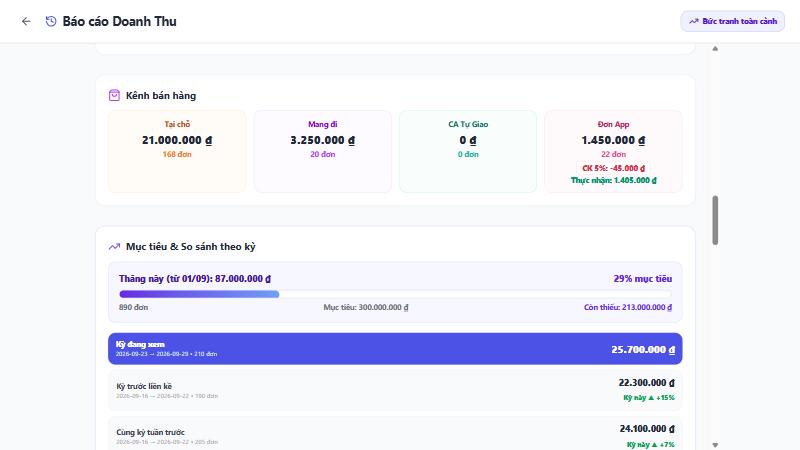
Task: Select the Kỳ đang xem period row
Action: click(x=395, y=349)
